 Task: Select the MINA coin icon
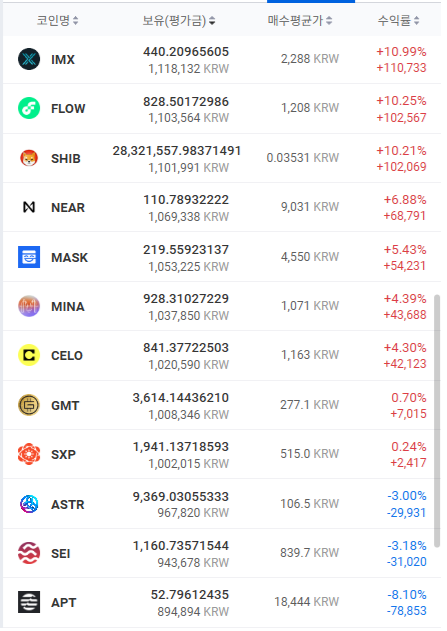click(x=29, y=307)
